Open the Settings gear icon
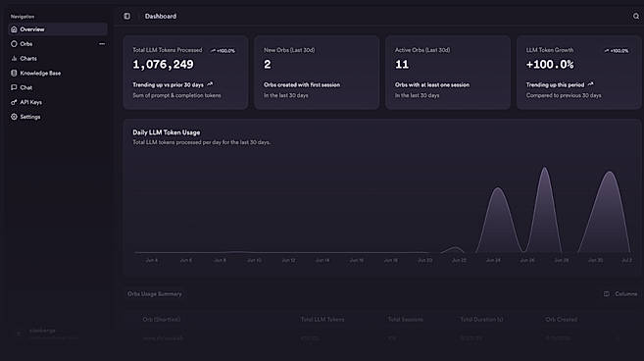The image size is (644, 361). click(14, 117)
